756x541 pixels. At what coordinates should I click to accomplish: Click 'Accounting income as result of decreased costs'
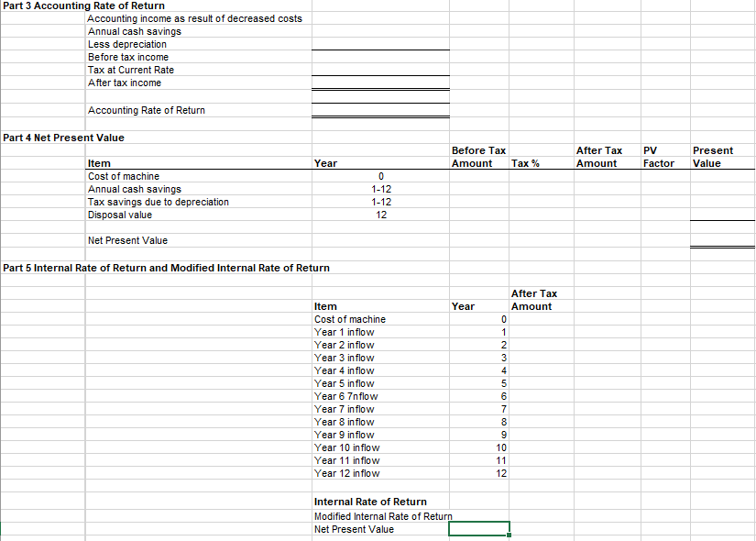pos(195,18)
